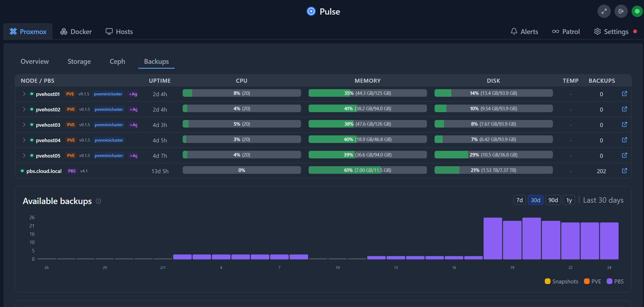This screenshot has width=644, height=307.
Task: Click pvehost01 memory usage bar
Action: [x=368, y=93]
